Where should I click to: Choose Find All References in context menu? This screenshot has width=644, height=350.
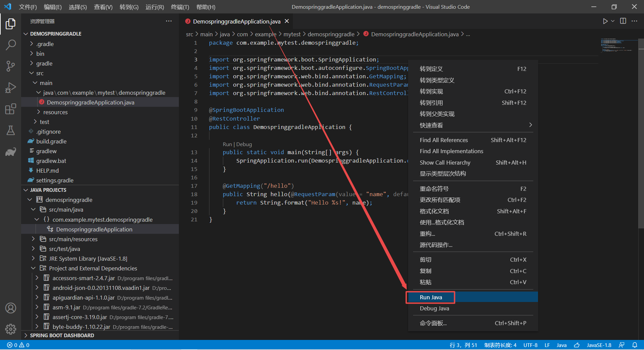pyautogui.click(x=473, y=140)
